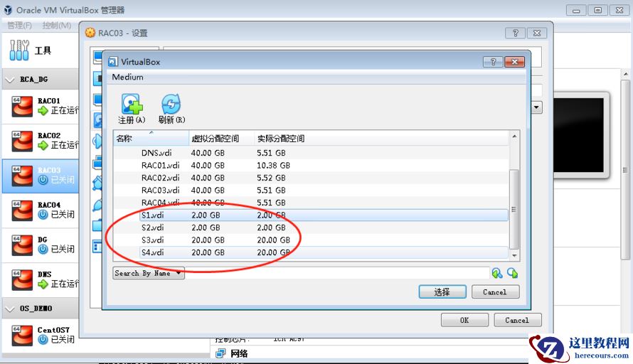633x364 pixels.
Task: Open the Search By Name dropdown
Action: pos(149,273)
